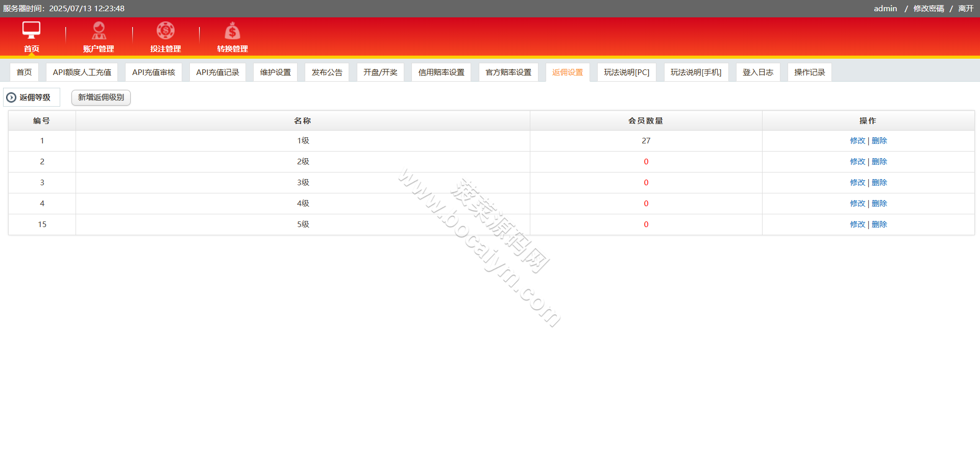Click 删除 for the 5级 row

pos(879,225)
